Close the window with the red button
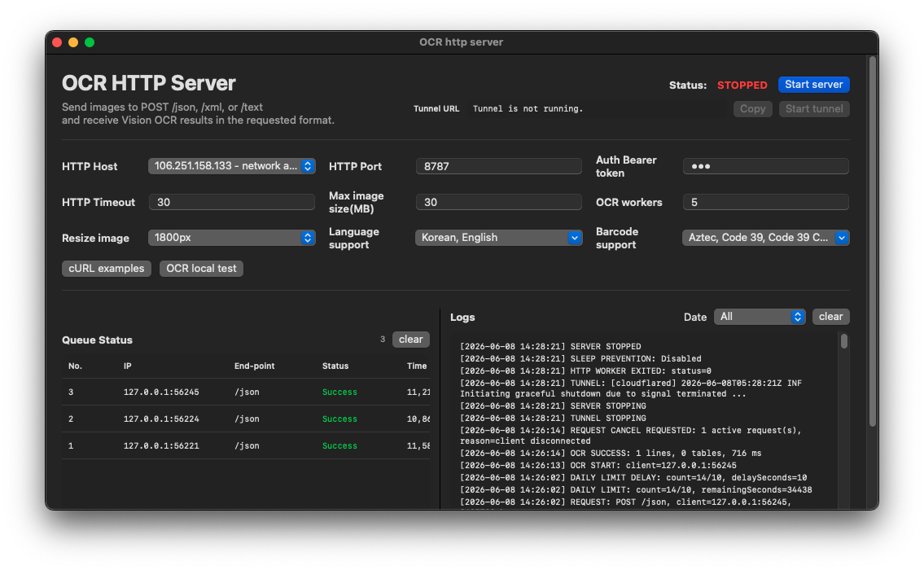Screen dimensions: 924x570 pyautogui.click(x=57, y=42)
